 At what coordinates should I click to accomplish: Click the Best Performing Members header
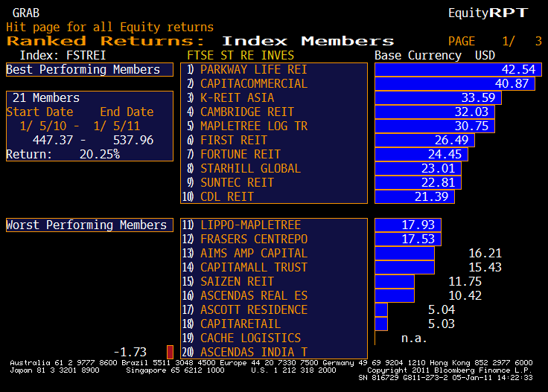pos(89,69)
